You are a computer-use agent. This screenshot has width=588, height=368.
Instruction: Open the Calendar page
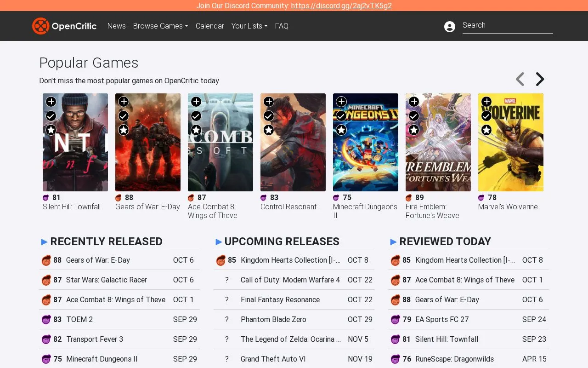tap(210, 26)
